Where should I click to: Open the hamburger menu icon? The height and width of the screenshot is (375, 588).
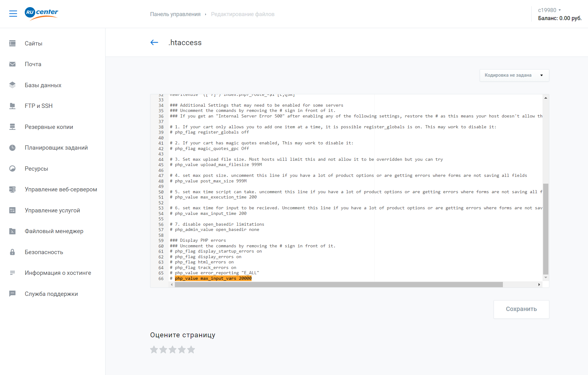[13, 14]
